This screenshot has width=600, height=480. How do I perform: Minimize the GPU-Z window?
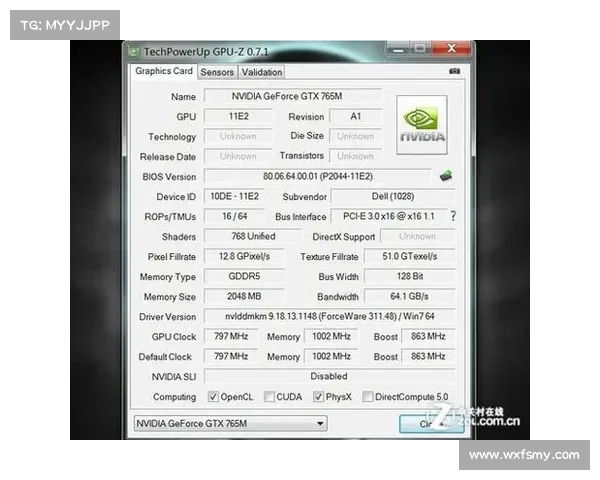point(398,49)
